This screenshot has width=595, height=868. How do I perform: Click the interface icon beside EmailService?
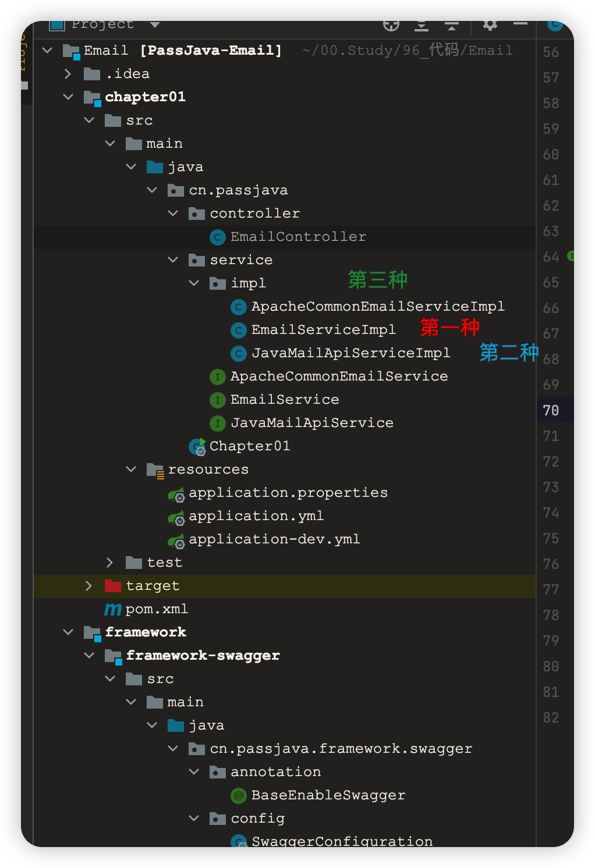point(217,400)
